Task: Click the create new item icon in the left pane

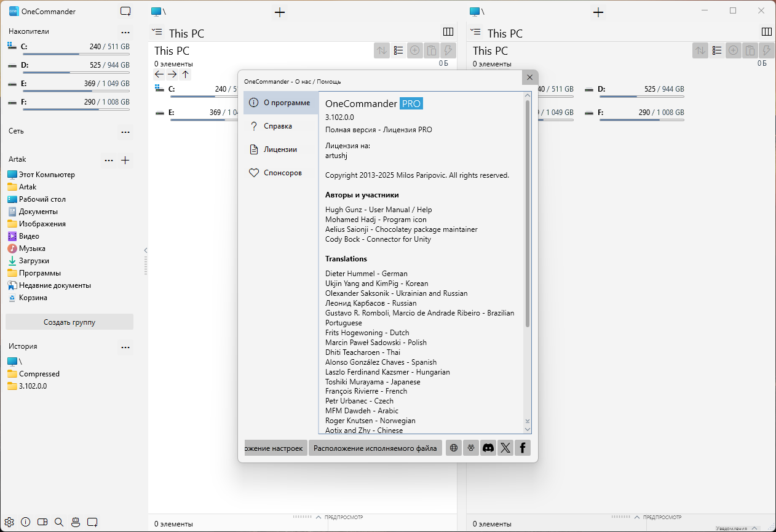Action: click(x=415, y=50)
